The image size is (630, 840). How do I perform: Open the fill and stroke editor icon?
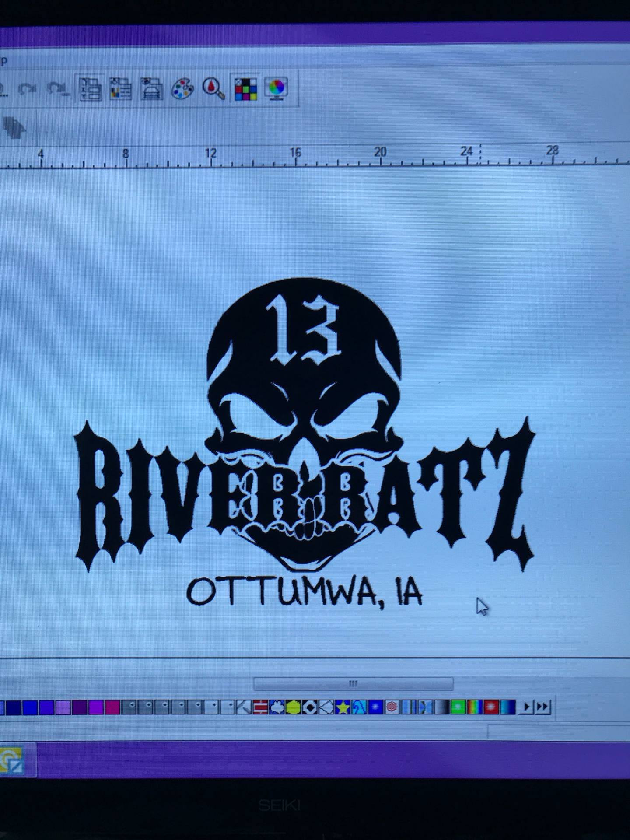pyautogui.click(x=120, y=89)
